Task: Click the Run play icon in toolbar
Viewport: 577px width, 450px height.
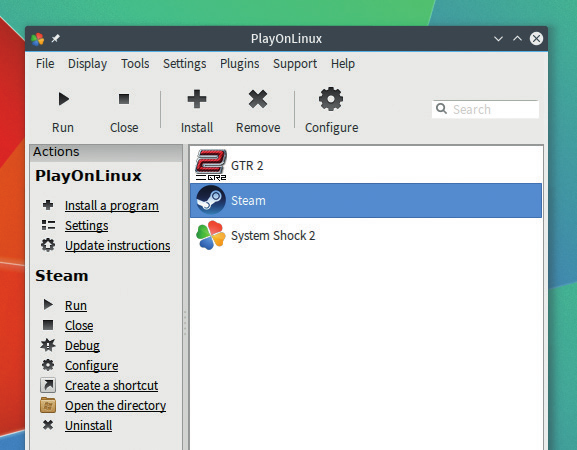Action: click(63, 99)
